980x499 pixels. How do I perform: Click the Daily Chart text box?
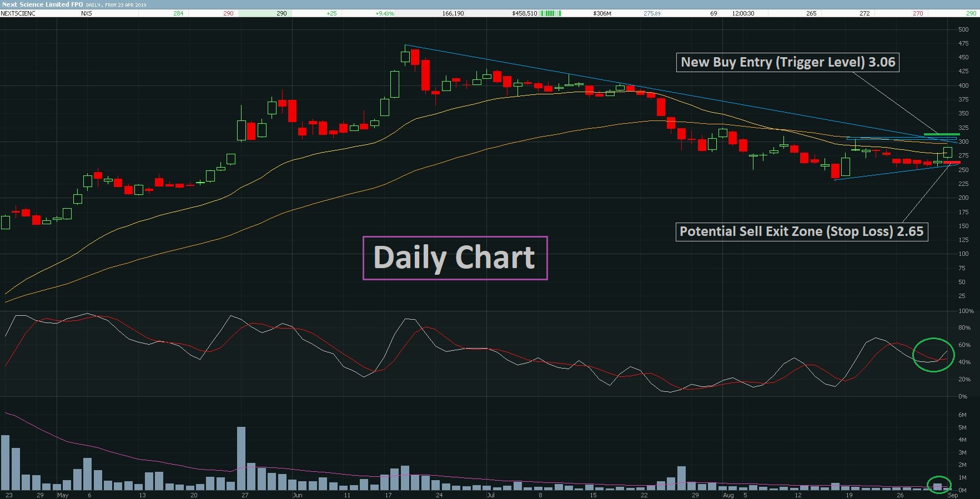[455, 258]
